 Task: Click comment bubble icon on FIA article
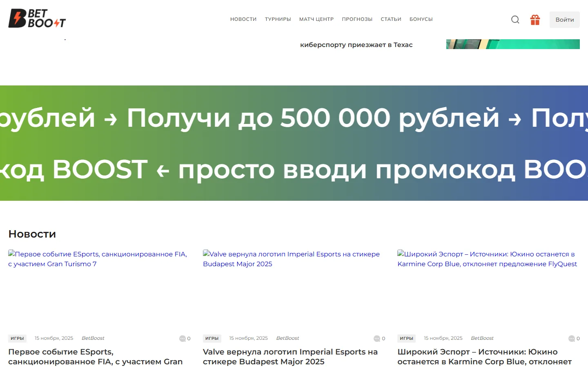coord(183,339)
